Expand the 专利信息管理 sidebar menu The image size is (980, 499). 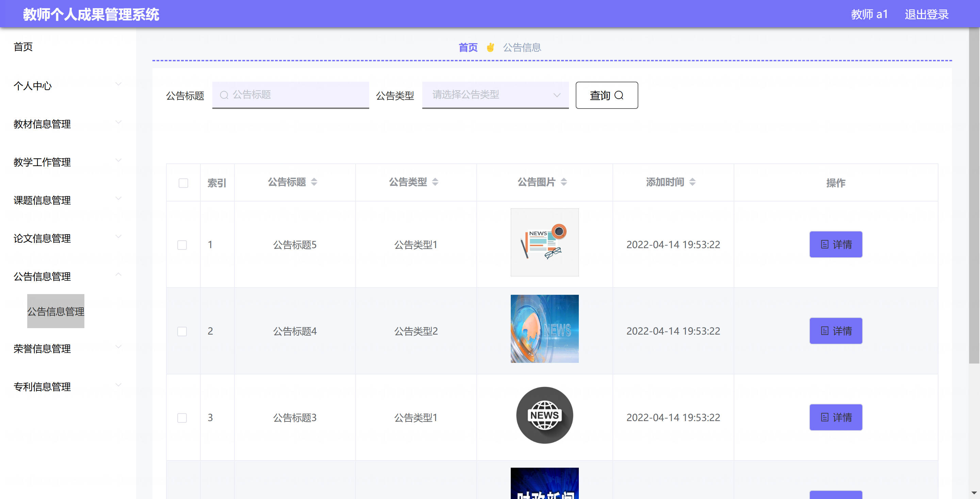68,386
